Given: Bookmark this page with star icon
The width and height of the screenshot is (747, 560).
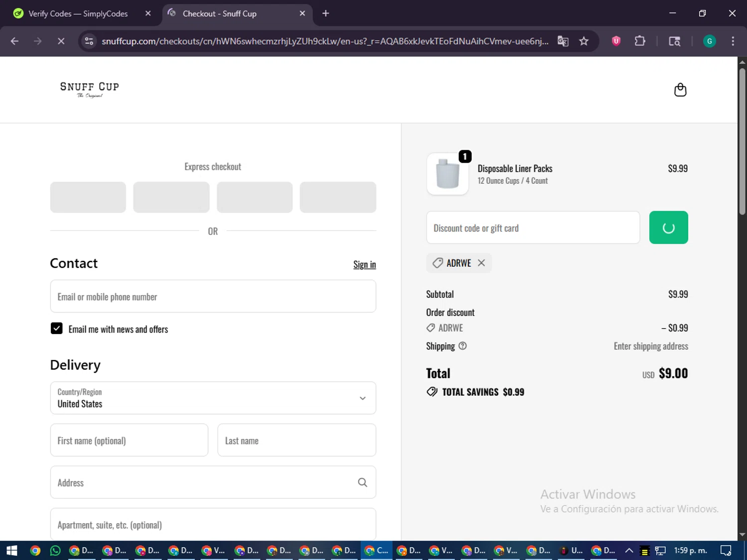Looking at the screenshot, I should click(584, 41).
